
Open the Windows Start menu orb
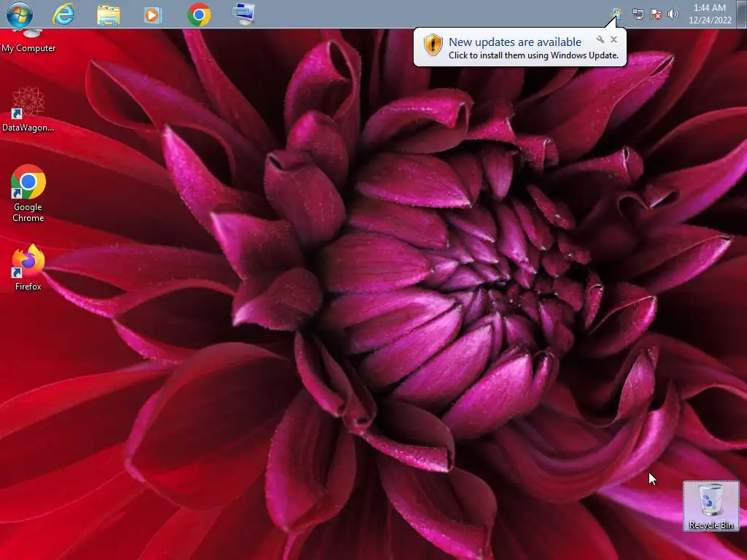(x=20, y=15)
